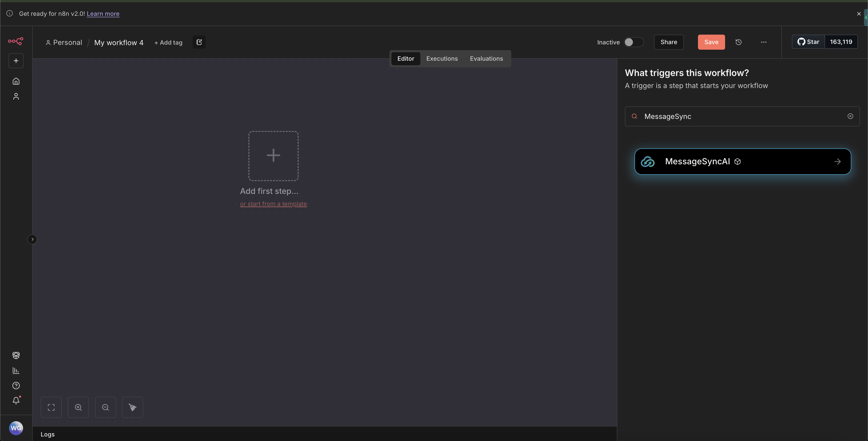Rename the workflow via the edit icon
Screen dimensions: 868x441
pyautogui.click(x=199, y=42)
